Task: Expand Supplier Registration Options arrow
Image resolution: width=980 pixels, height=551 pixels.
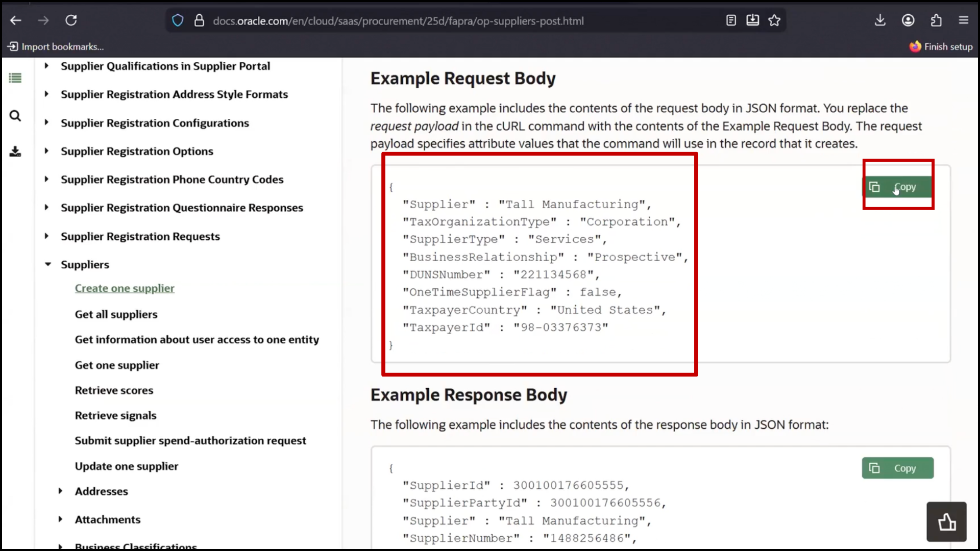Action: point(46,151)
